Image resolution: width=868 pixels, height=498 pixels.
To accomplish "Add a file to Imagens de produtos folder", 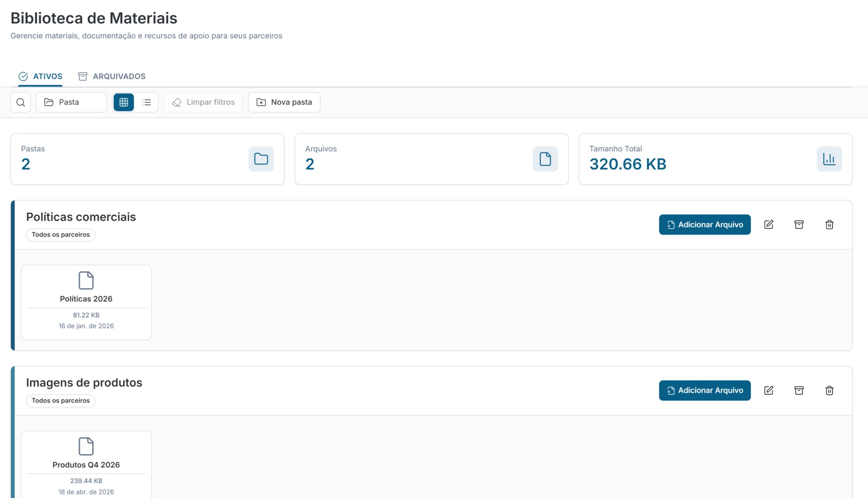I will [x=705, y=390].
